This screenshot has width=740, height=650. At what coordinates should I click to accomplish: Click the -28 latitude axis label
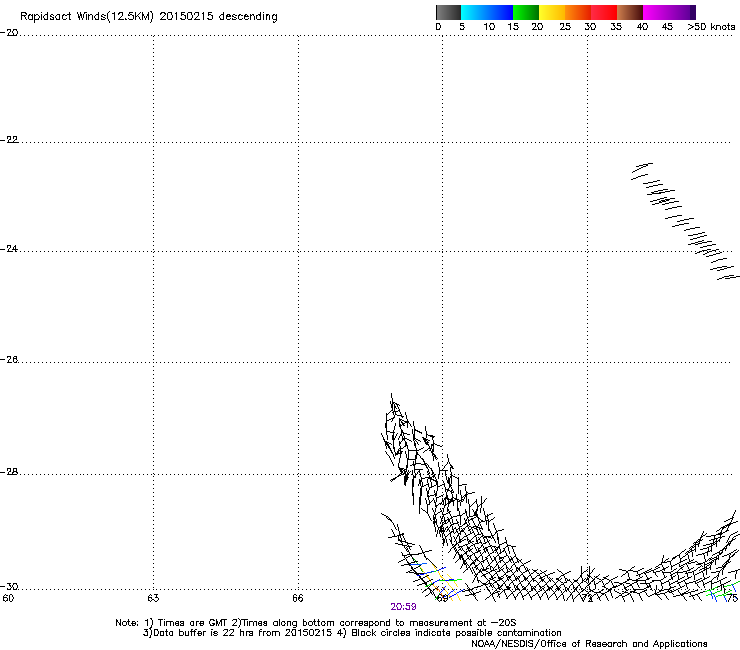pos(9,472)
